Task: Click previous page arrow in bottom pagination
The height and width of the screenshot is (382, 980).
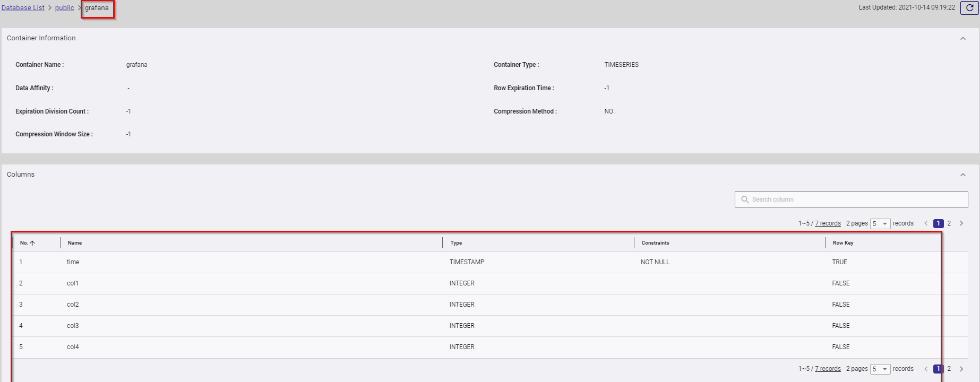Action: tap(926, 369)
